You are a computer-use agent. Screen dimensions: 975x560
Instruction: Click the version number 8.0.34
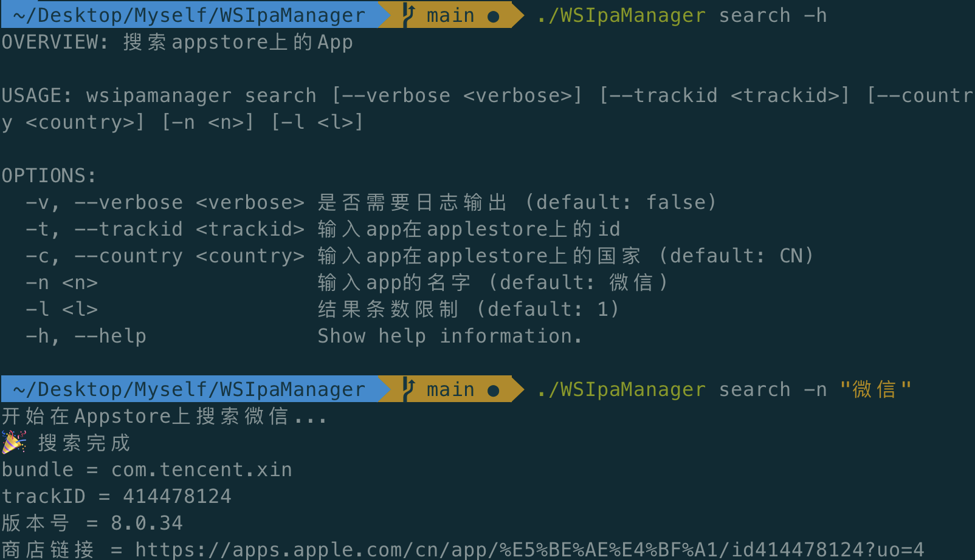click(x=146, y=523)
